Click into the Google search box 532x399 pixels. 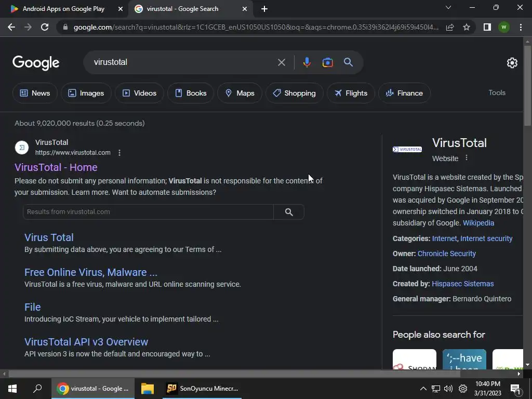pos(183,62)
